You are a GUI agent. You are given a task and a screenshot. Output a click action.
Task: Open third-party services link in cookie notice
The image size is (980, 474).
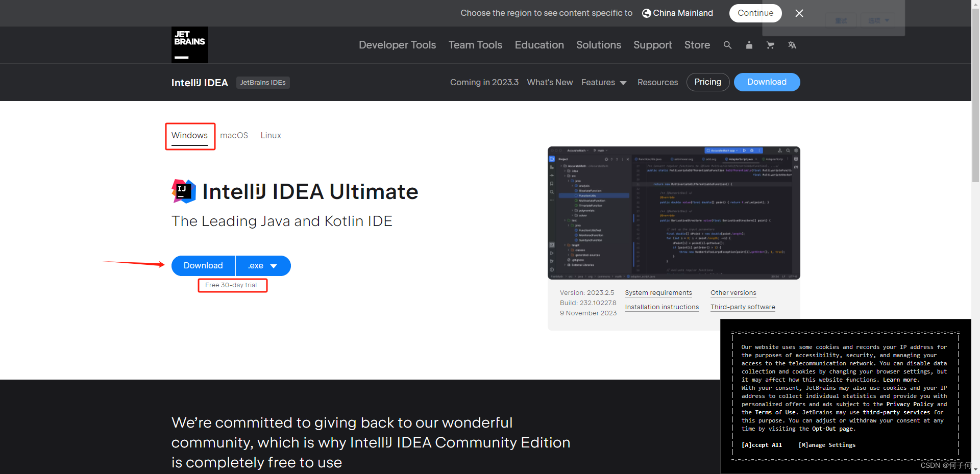(x=896, y=412)
